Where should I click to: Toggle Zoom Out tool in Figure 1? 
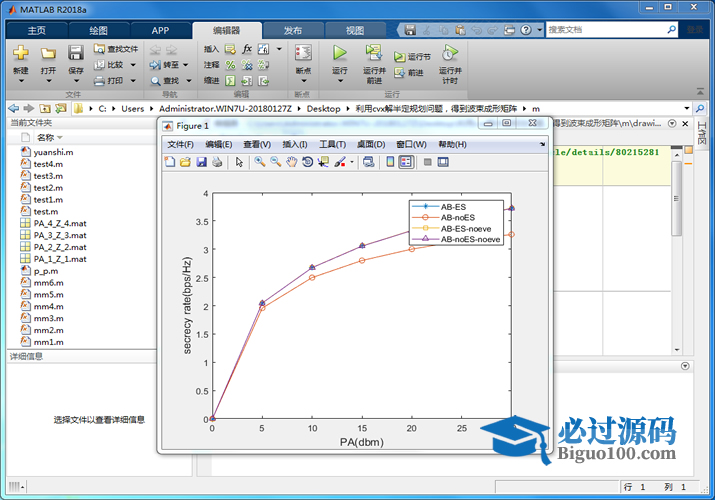pos(275,162)
